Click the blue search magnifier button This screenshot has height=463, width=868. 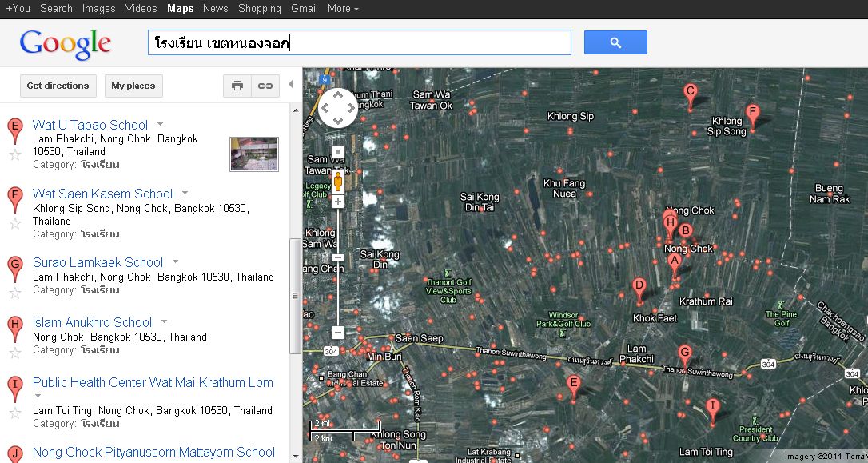615,42
